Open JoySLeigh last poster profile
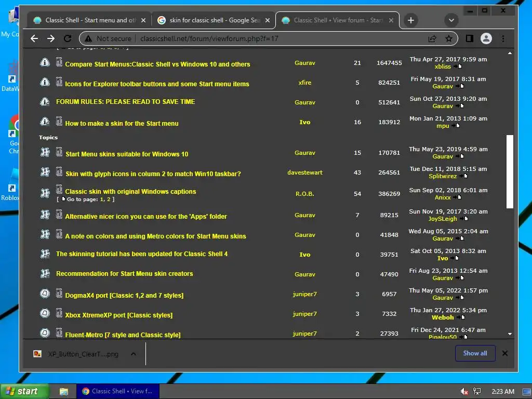The height and width of the screenshot is (399, 532). tap(443, 219)
